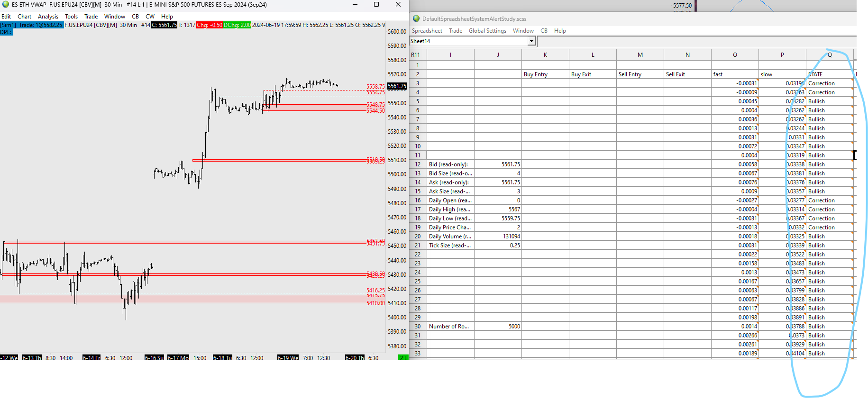Click the chart window's green globe icon
Viewport: 868px width, 399px height.
pos(6,5)
